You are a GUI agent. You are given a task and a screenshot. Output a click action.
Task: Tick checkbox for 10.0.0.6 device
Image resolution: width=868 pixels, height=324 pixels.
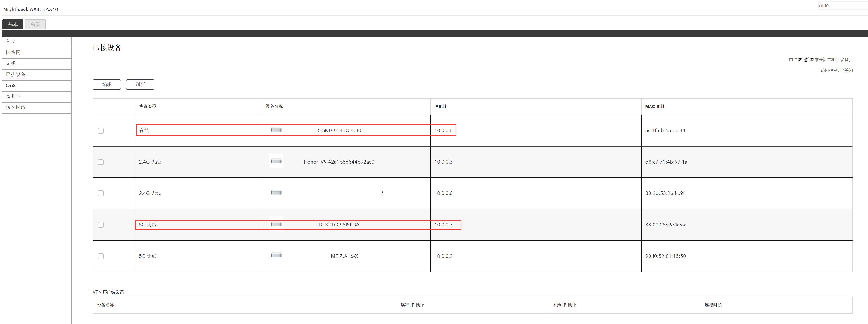tap(101, 193)
